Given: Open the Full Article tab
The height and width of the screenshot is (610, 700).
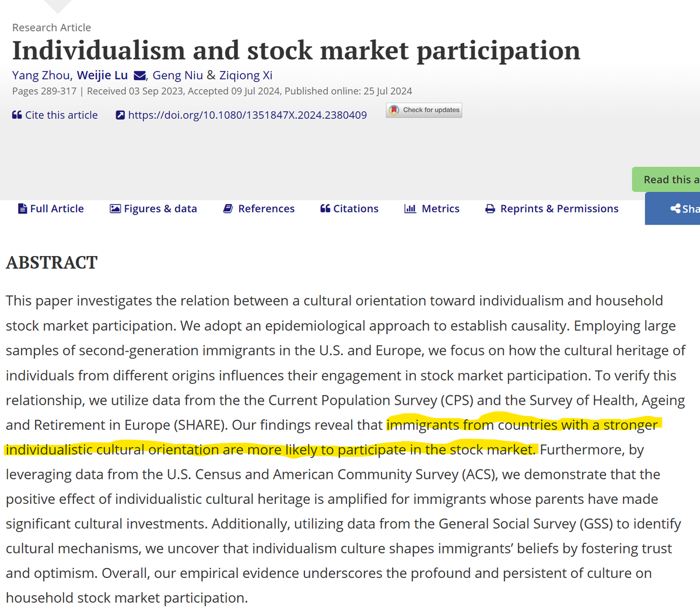Looking at the screenshot, I should click(51, 209).
